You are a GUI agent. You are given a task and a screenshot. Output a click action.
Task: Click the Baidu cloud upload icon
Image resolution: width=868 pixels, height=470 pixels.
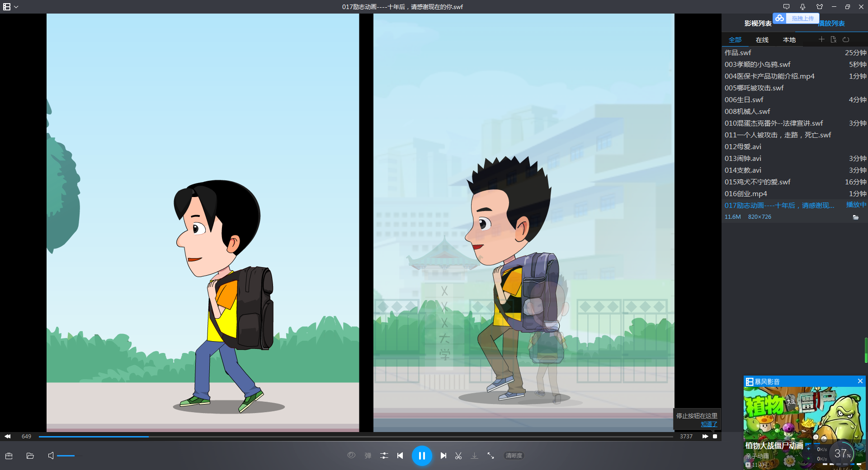[780, 18]
